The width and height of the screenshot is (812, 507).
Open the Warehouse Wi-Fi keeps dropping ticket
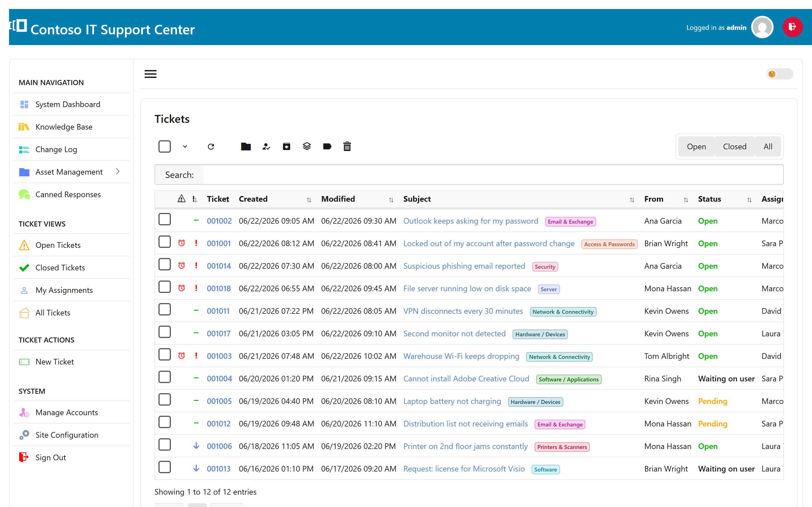coord(461,356)
